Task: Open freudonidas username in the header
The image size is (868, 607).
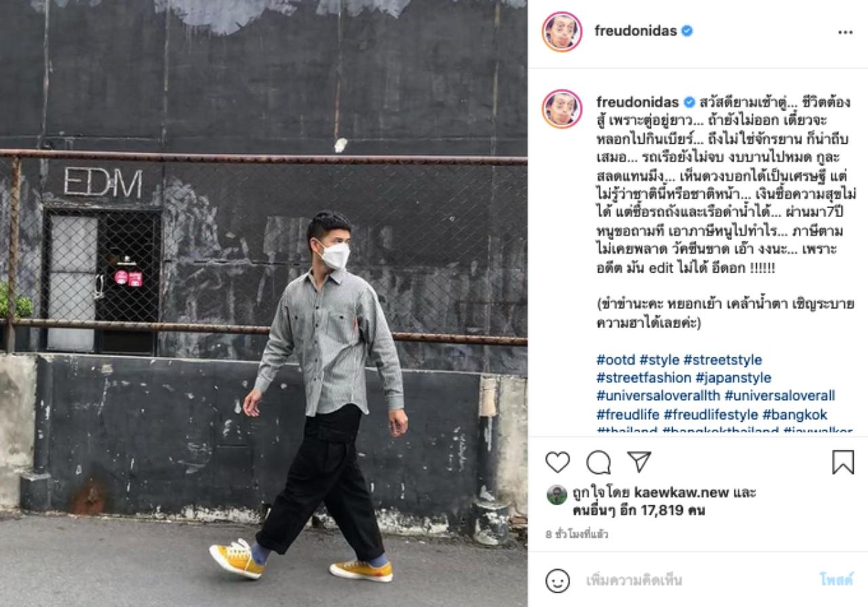Action: coord(635,31)
